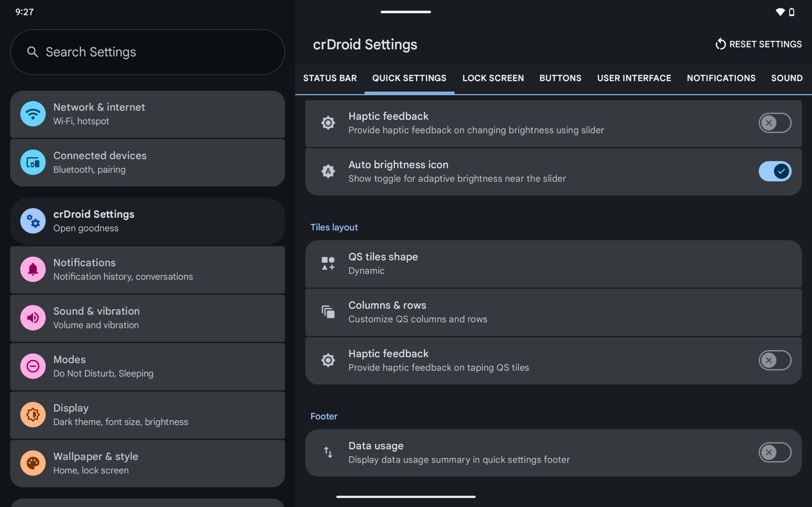Open Columns & rows settings
This screenshot has width=812, height=507.
553,312
